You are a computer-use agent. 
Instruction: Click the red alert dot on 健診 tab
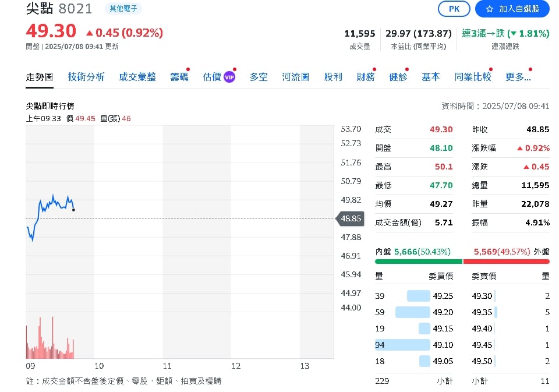[406, 69]
